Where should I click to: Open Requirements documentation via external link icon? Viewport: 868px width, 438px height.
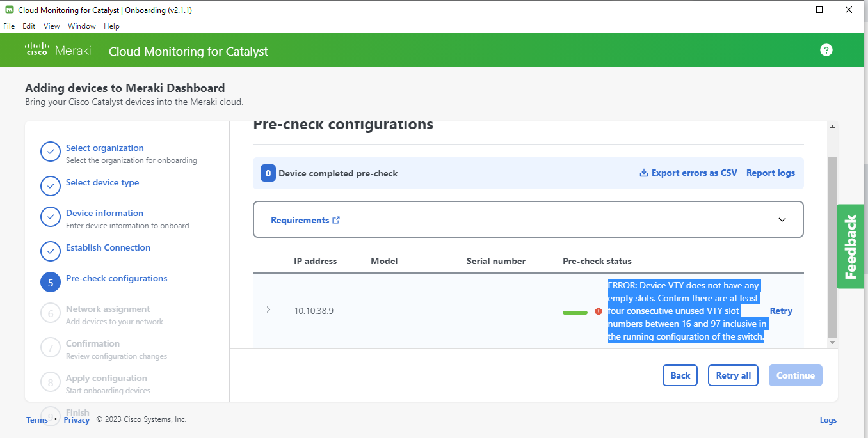(336, 219)
